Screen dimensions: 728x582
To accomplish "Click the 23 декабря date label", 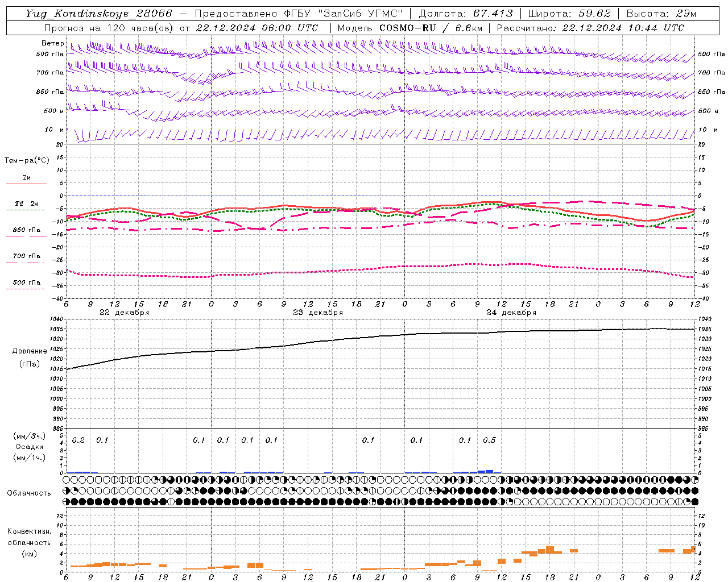I will [x=318, y=313].
